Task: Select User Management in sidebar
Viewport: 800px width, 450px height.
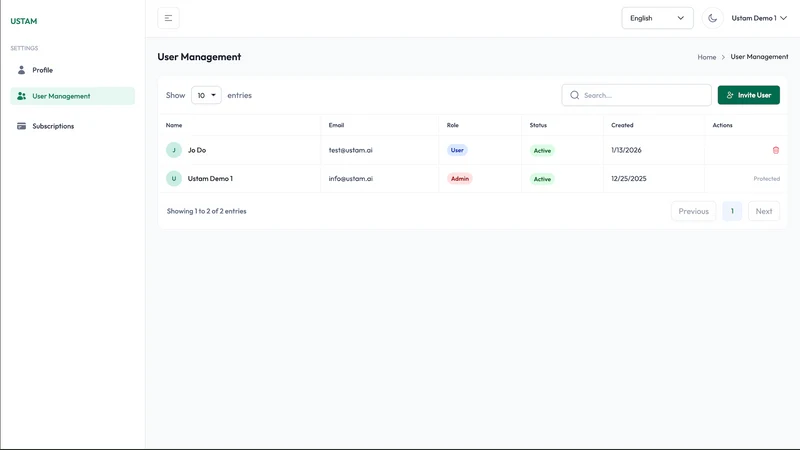Action: point(72,96)
